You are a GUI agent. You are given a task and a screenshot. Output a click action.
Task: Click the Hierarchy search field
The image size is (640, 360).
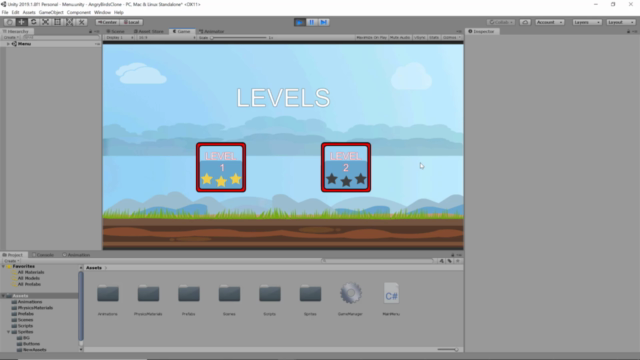click(60, 38)
